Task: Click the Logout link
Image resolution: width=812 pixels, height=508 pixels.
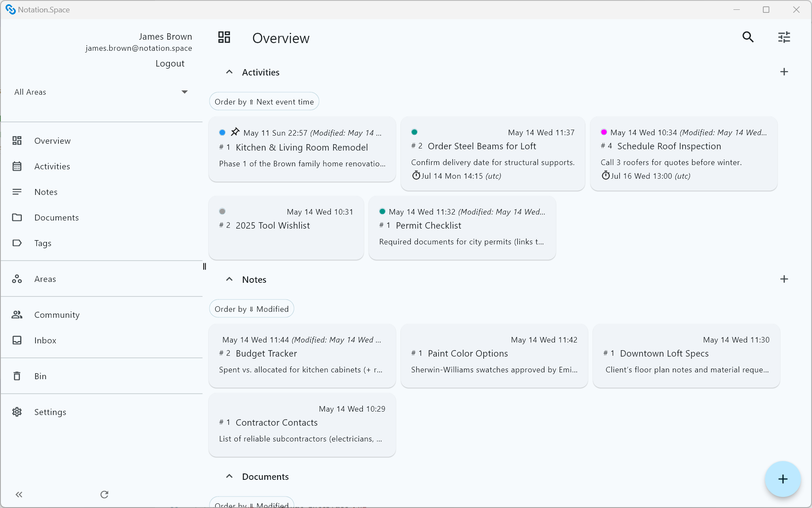Action: (x=170, y=63)
